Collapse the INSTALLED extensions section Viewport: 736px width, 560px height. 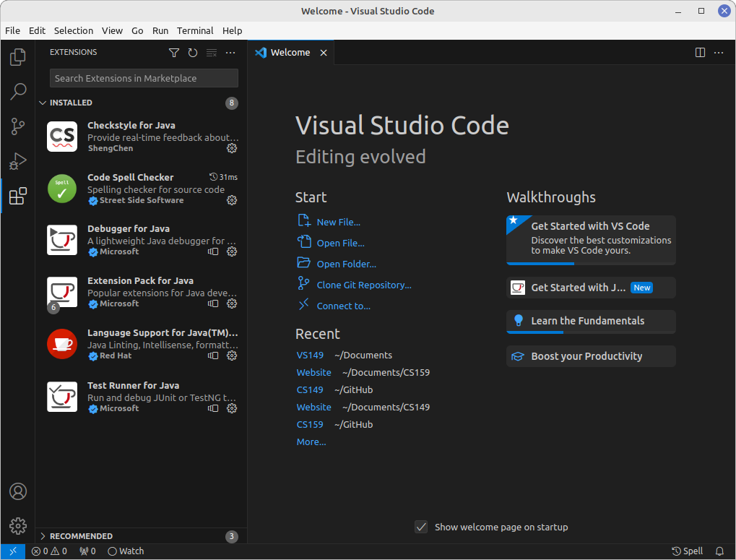point(71,103)
